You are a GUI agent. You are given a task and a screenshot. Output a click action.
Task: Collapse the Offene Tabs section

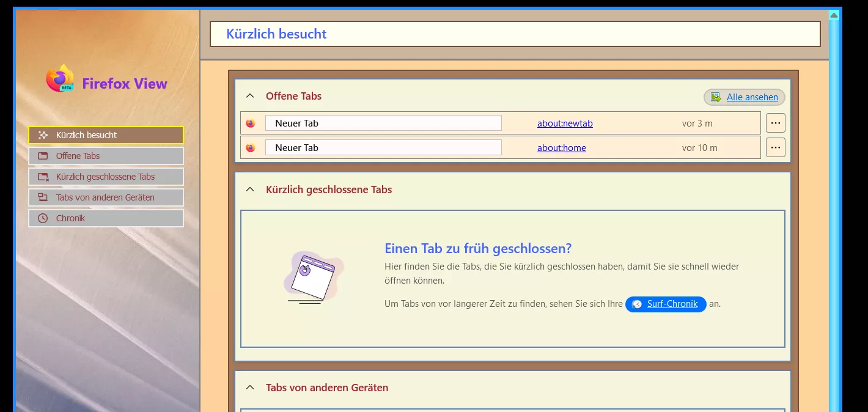[x=249, y=96]
